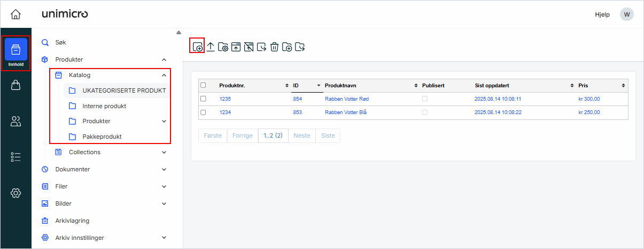Open the Rabben Votter Rød product link

point(346,99)
